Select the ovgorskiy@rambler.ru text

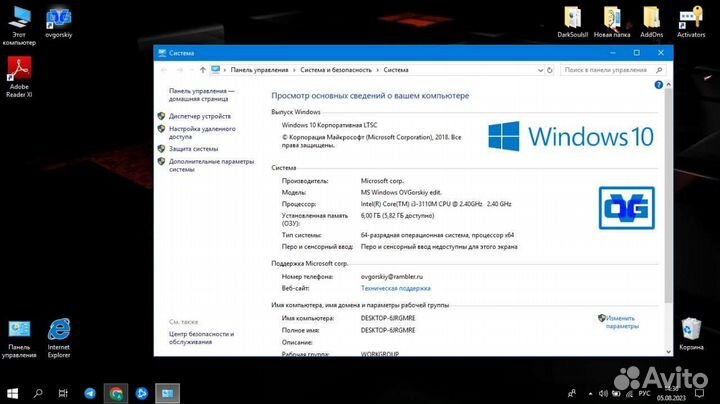(x=392, y=276)
